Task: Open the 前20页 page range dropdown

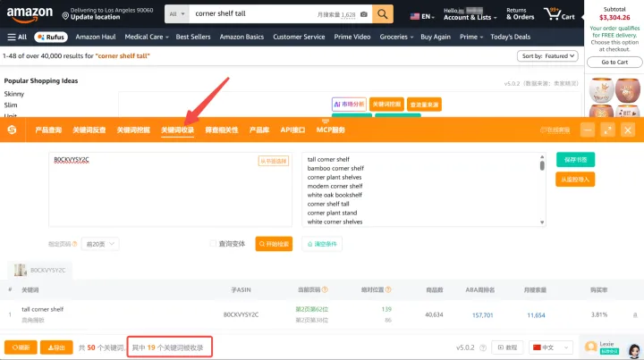Action: pos(100,244)
